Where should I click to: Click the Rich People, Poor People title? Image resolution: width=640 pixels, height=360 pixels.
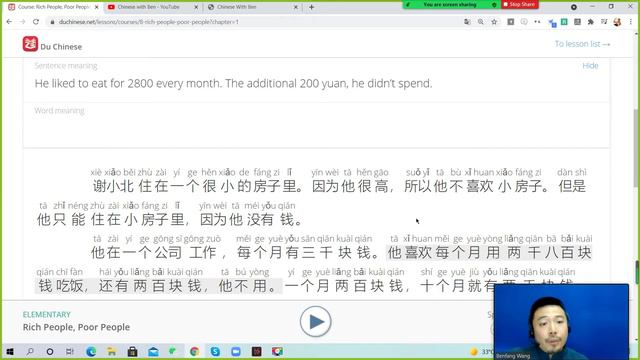click(76, 327)
